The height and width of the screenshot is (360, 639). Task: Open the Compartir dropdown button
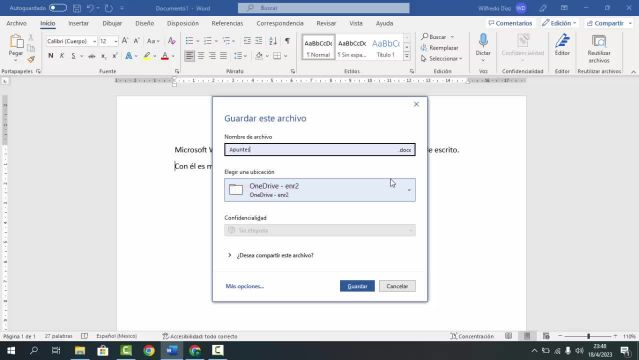click(609, 23)
